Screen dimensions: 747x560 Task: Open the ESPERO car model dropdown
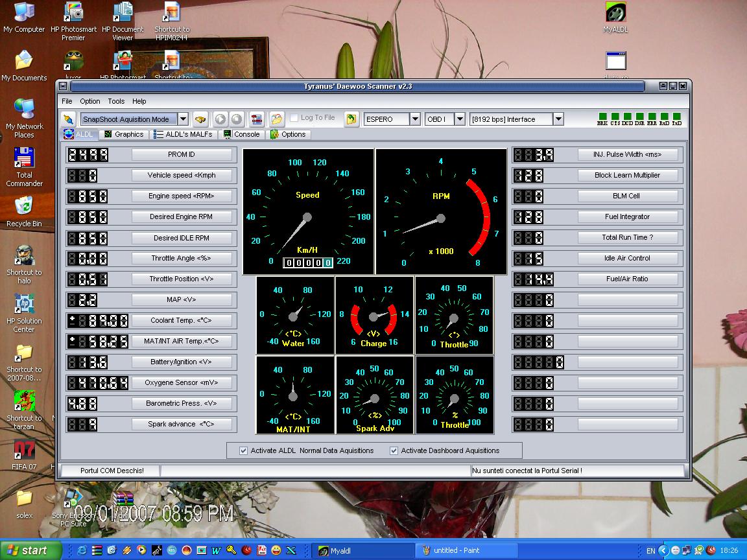(415, 119)
